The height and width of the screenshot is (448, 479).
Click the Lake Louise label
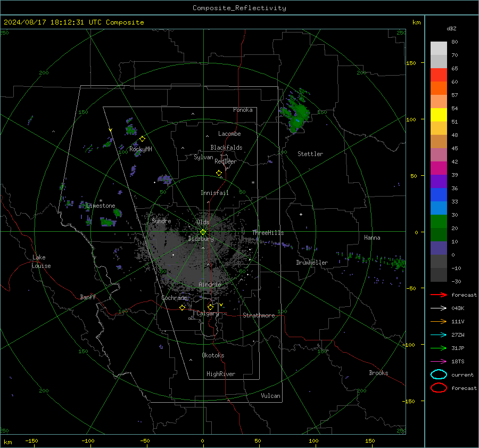point(41,262)
